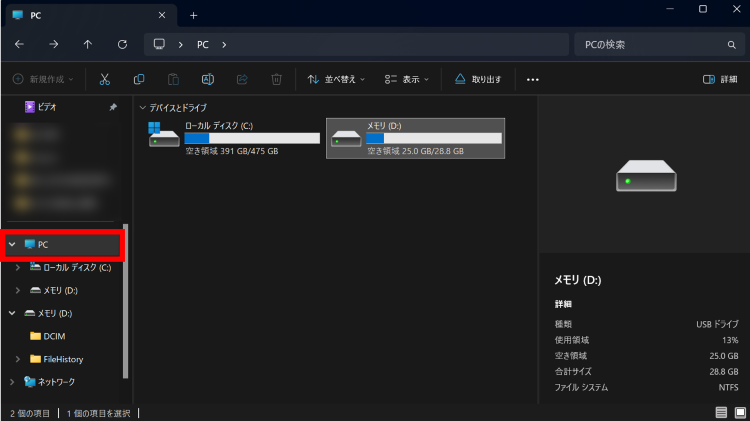Click the pin icon next to ビデオ
The height and width of the screenshot is (421, 750).
pos(113,107)
